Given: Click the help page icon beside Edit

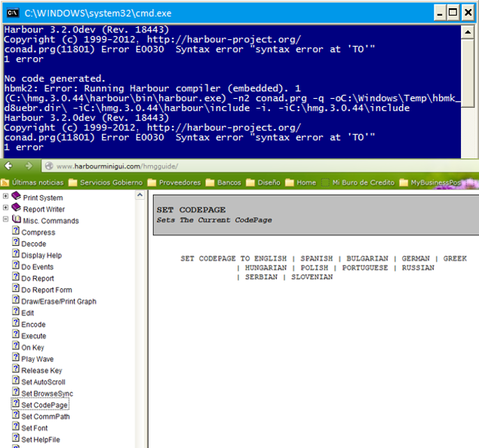Looking at the screenshot, I should pos(16,311).
